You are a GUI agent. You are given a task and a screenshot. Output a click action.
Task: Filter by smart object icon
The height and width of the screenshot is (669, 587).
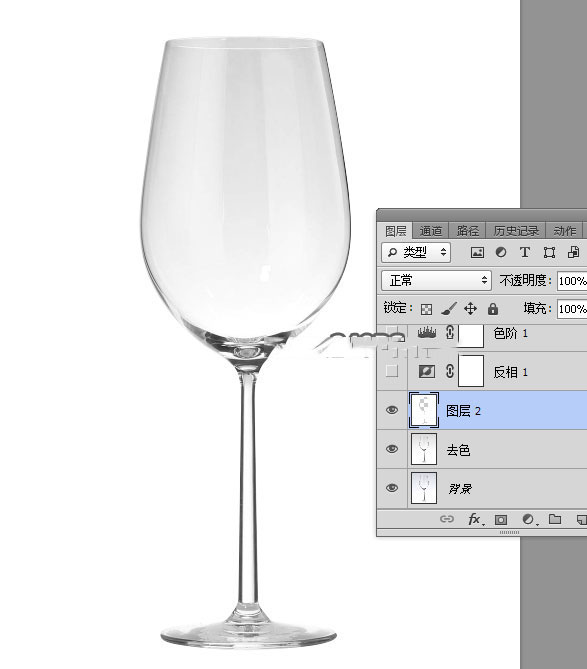click(573, 253)
